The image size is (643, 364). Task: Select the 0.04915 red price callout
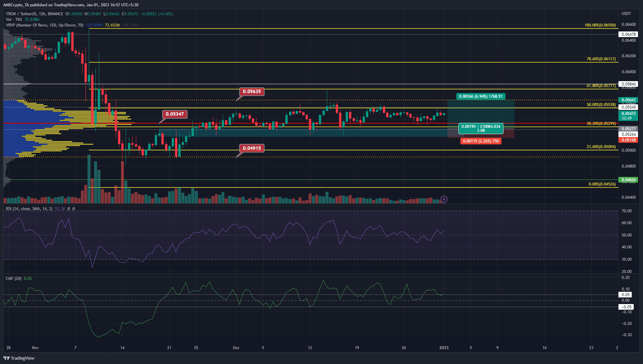click(252, 148)
